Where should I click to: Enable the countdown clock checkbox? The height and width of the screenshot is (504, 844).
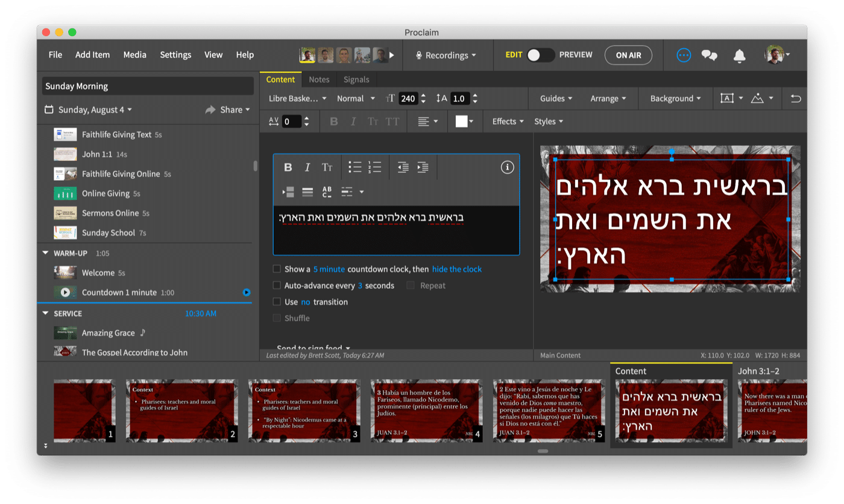pos(277,269)
